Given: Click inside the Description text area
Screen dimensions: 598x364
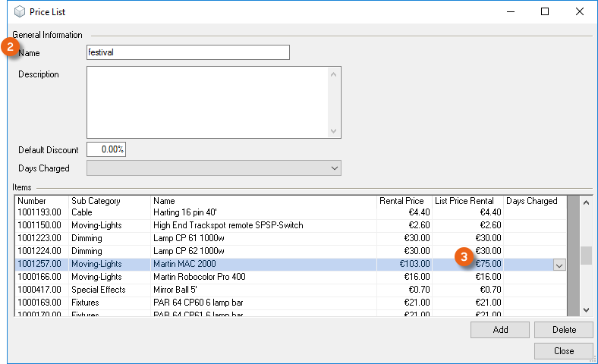Looking at the screenshot, I should [207, 102].
